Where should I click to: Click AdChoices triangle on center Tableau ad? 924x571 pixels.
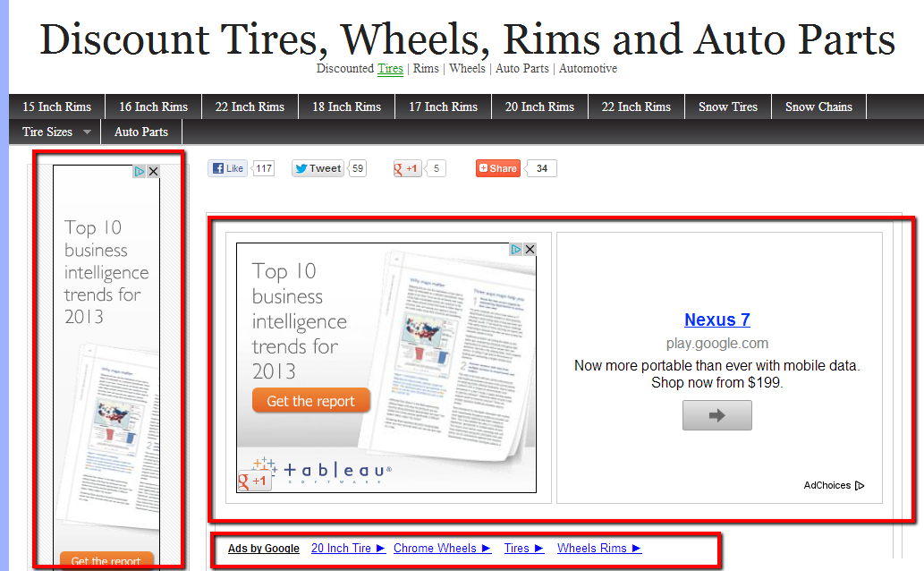pyautogui.click(x=516, y=250)
